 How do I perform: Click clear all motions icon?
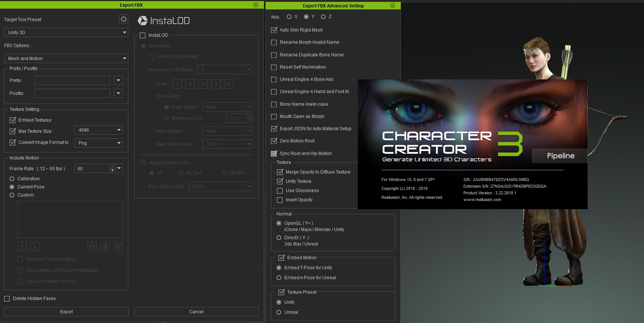tap(118, 246)
